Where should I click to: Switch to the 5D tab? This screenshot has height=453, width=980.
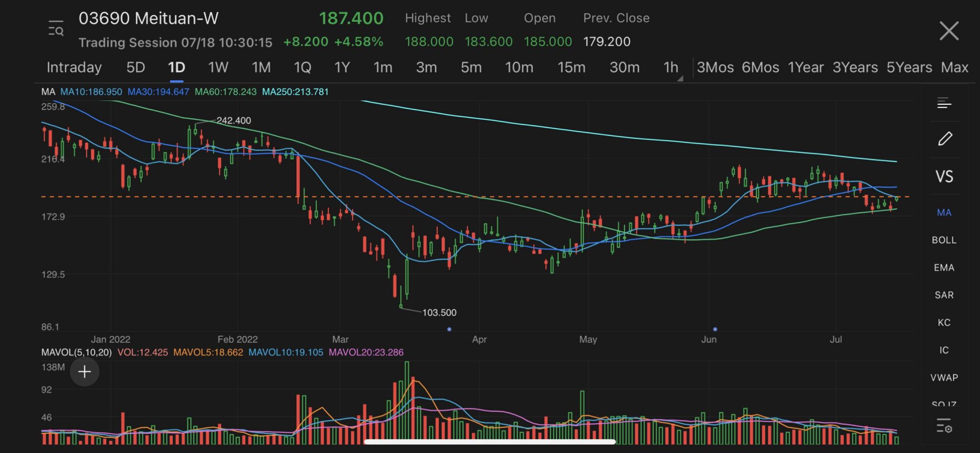coord(135,67)
